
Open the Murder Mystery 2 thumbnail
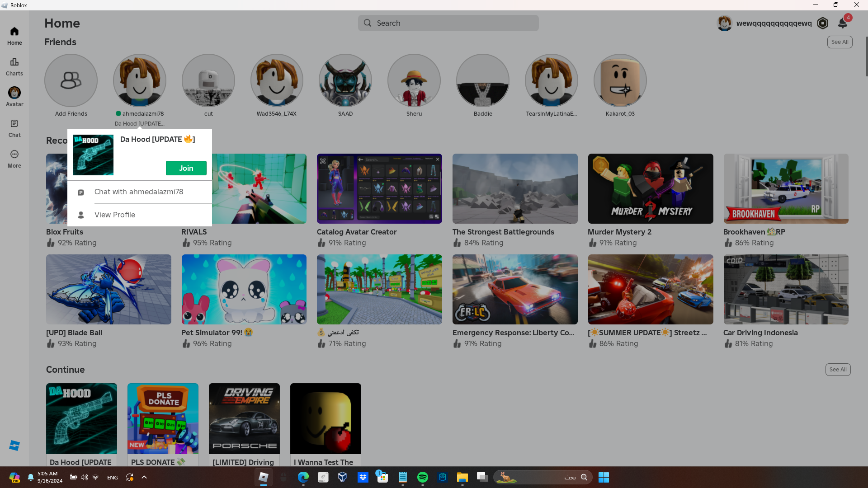coord(650,189)
